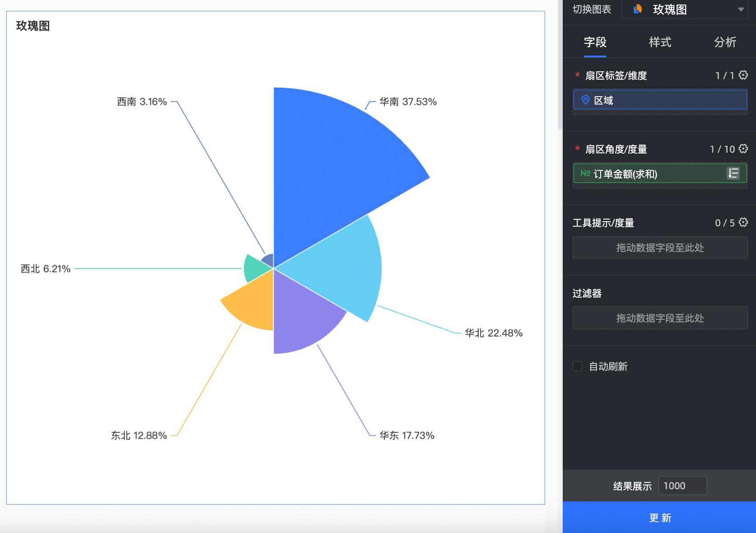Click the 华北 22.48% label
Viewport: 756px width, 533px height.
pyautogui.click(x=494, y=333)
